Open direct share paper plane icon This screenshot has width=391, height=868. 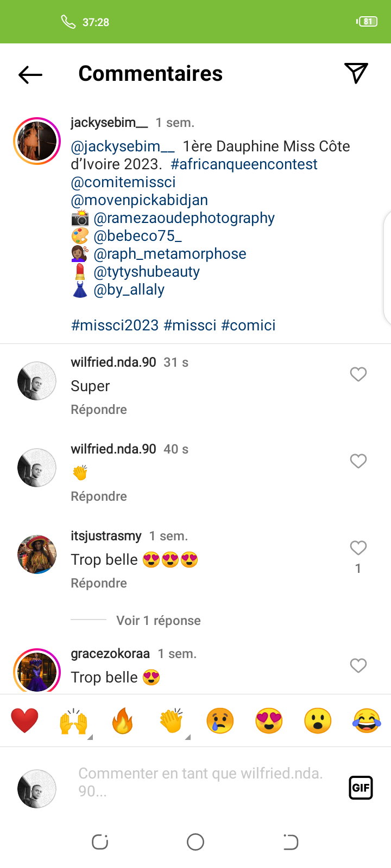(x=356, y=73)
